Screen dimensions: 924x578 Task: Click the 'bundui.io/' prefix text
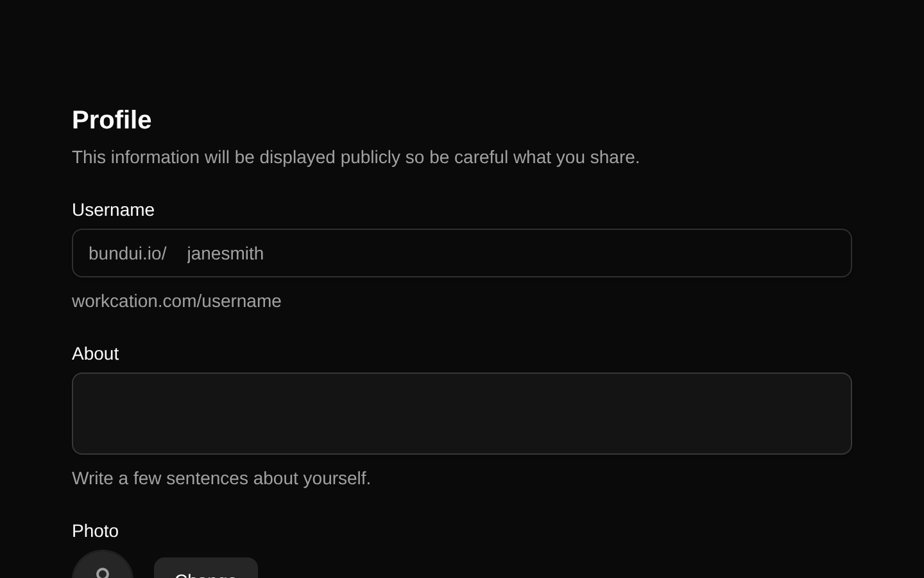coord(128,254)
